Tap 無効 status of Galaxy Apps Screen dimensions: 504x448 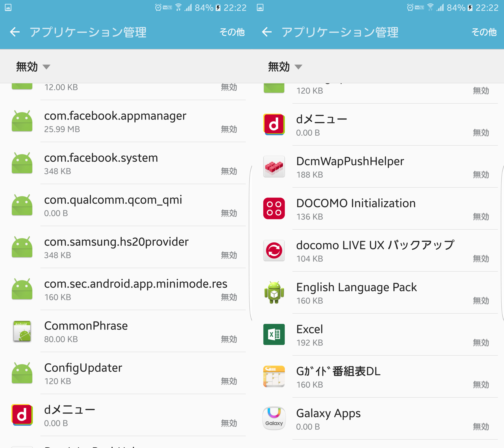pos(481,427)
